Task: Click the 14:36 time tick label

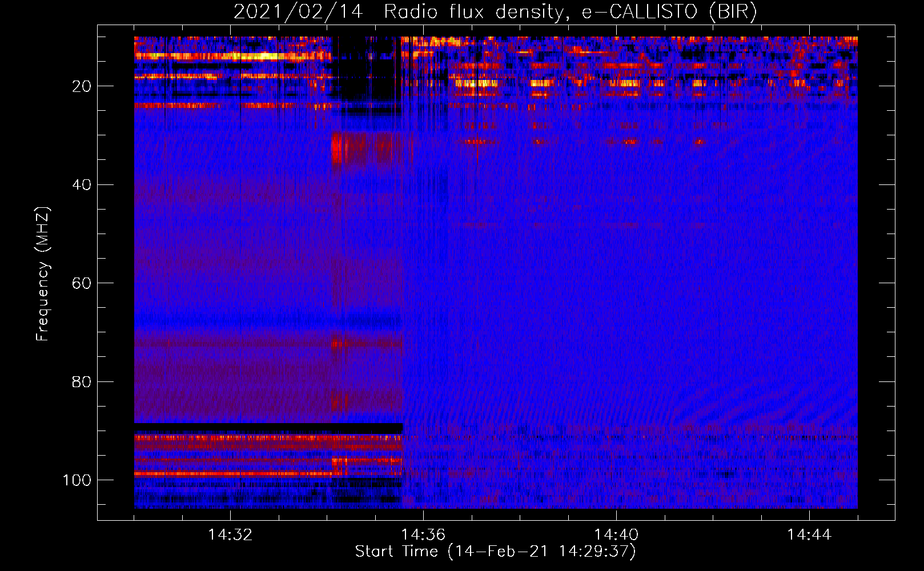Action: pos(423,535)
